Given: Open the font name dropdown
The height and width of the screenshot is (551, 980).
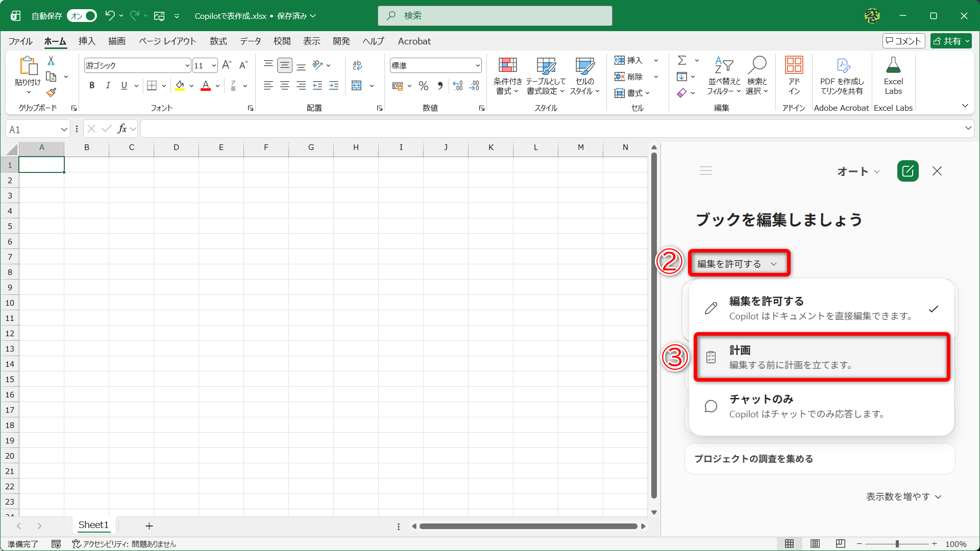Looking at the screenshot, I should (187, 65).
